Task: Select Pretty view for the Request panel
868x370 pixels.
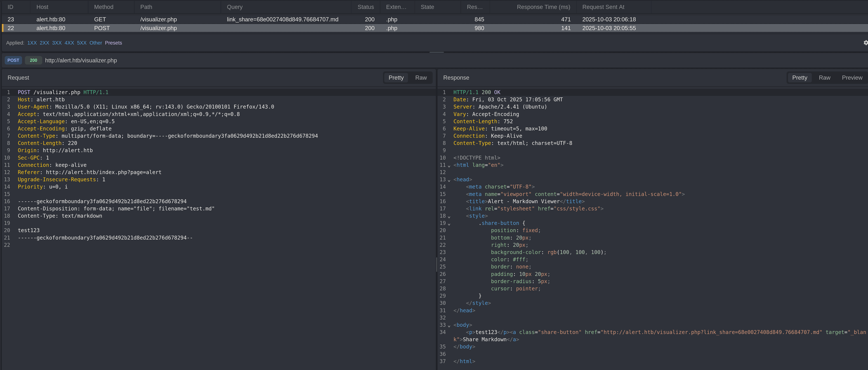Action: point(396,78)
